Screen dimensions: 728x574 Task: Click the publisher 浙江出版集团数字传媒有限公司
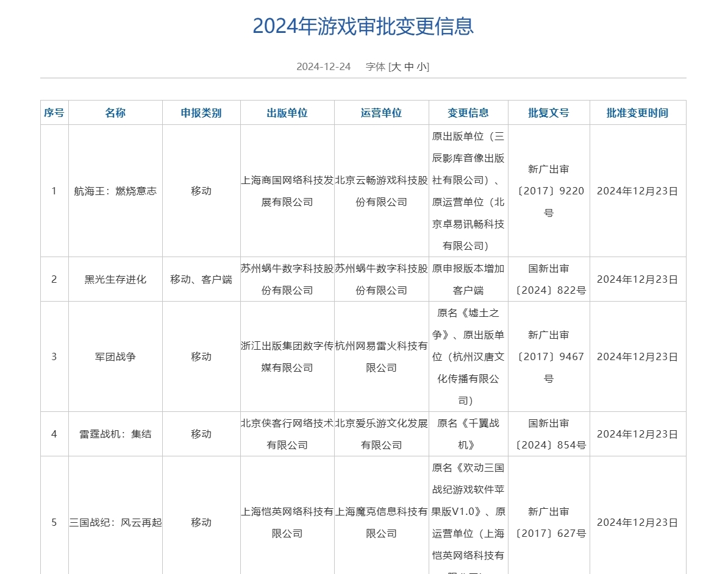tap(287, 357)
